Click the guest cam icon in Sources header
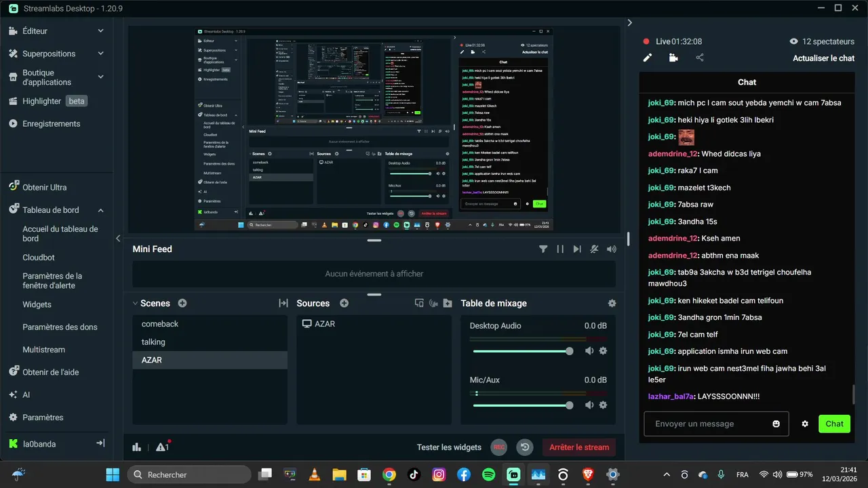 tap(433, 304)
